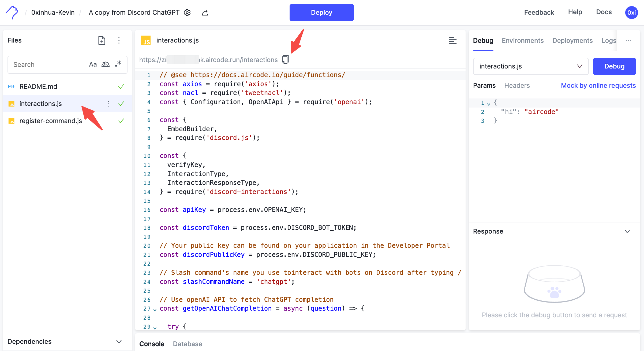644x351 pixels.
Task: Switch to the Debug tab
Action: pyautogui.click(x=483, y=41)
